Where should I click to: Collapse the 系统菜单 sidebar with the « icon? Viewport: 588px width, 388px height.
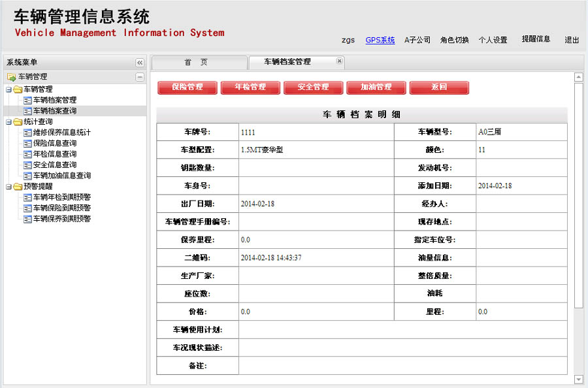139,63
